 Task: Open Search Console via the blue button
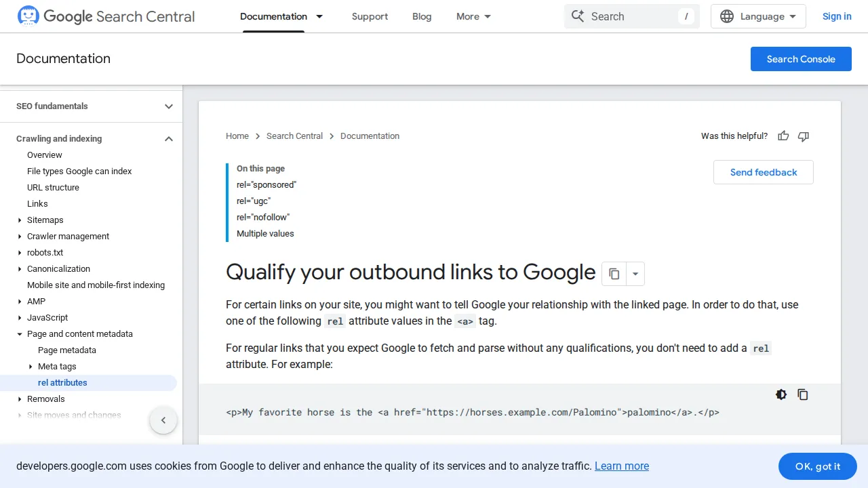(801, 59)
